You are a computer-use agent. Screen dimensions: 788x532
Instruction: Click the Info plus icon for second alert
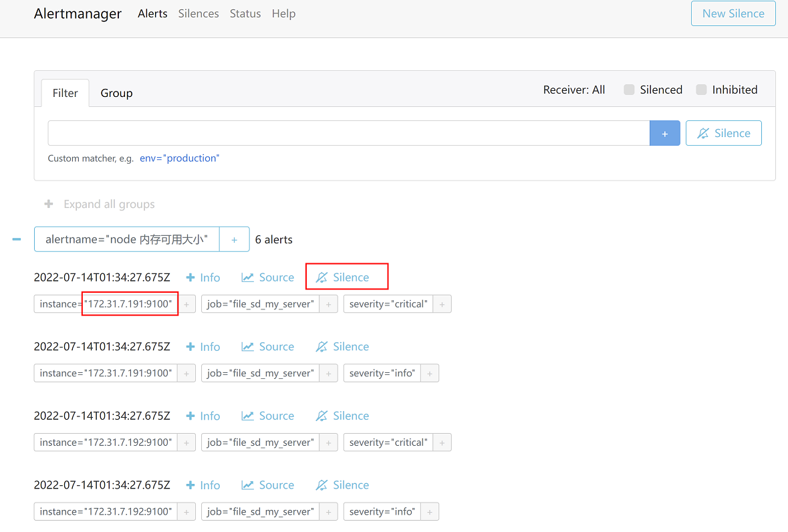(x=190, y=347)
